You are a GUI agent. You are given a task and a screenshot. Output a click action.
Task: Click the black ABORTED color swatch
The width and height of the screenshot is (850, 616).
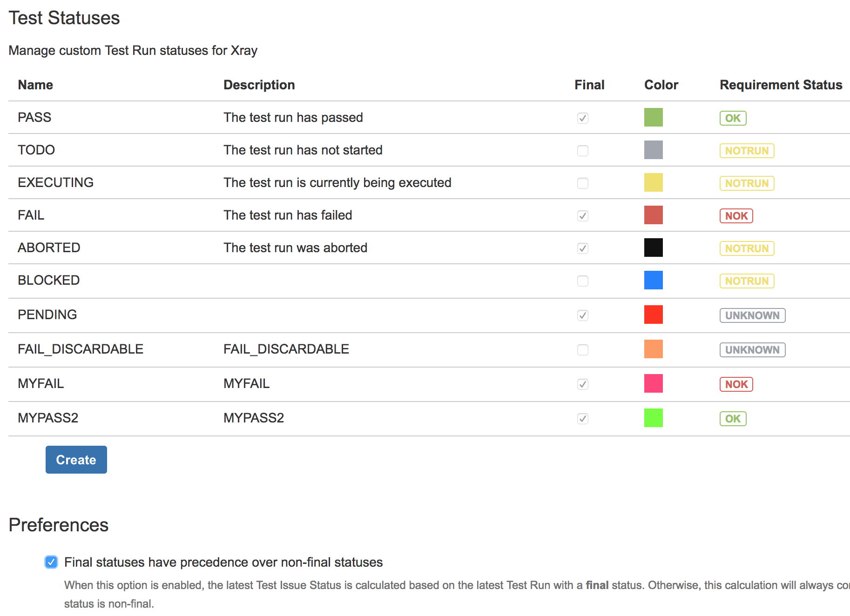654,248
